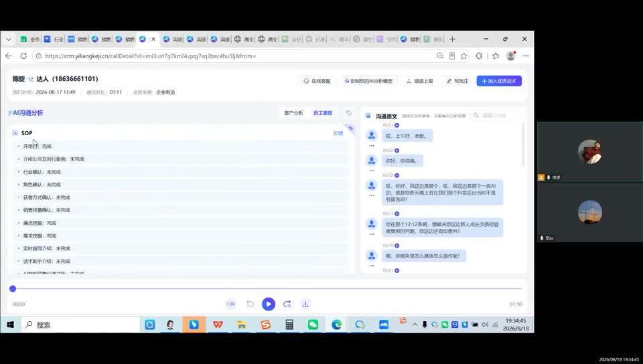Click the tag icon beside 员工表现

348,113
